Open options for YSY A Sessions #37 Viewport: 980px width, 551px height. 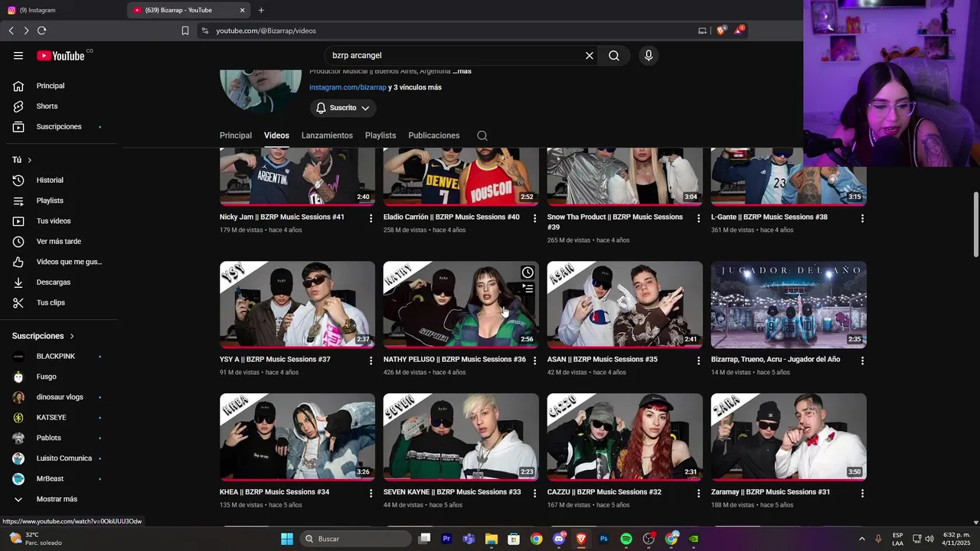coord(371,360)
